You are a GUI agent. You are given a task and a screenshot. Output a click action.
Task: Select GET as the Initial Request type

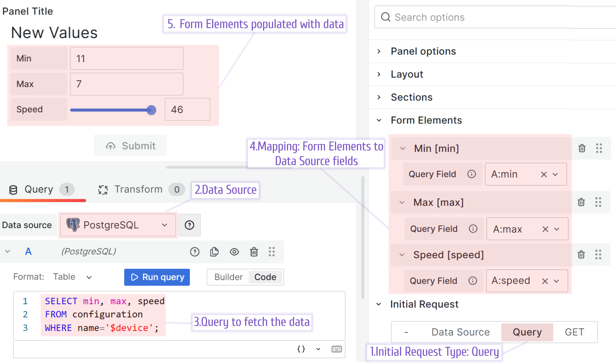tap(574, 332)
